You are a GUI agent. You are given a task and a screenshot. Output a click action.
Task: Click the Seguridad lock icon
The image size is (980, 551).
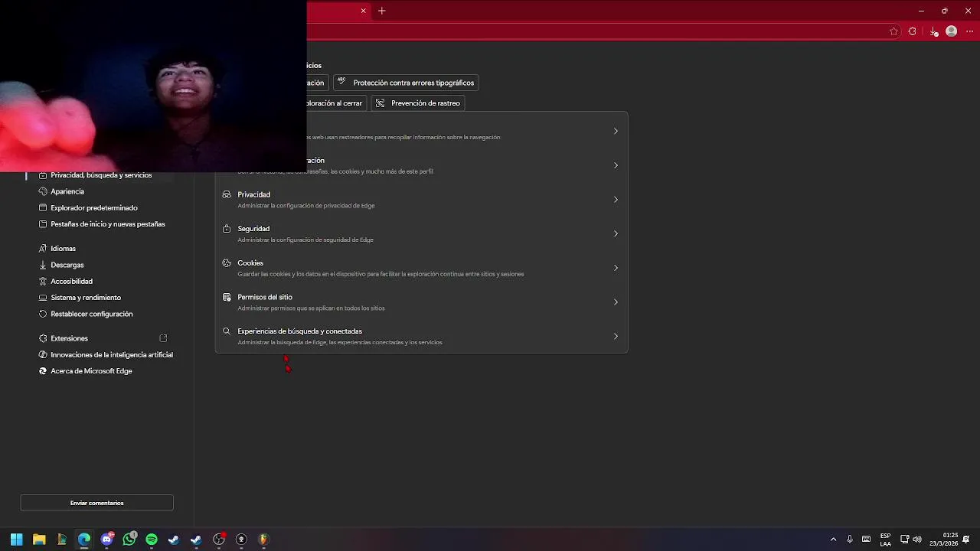pos(227,229)
